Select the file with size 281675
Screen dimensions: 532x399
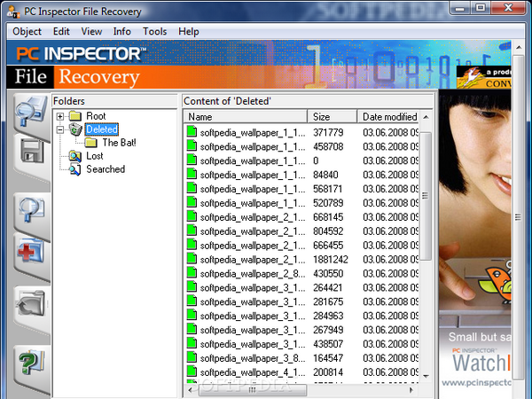point(302,301)
